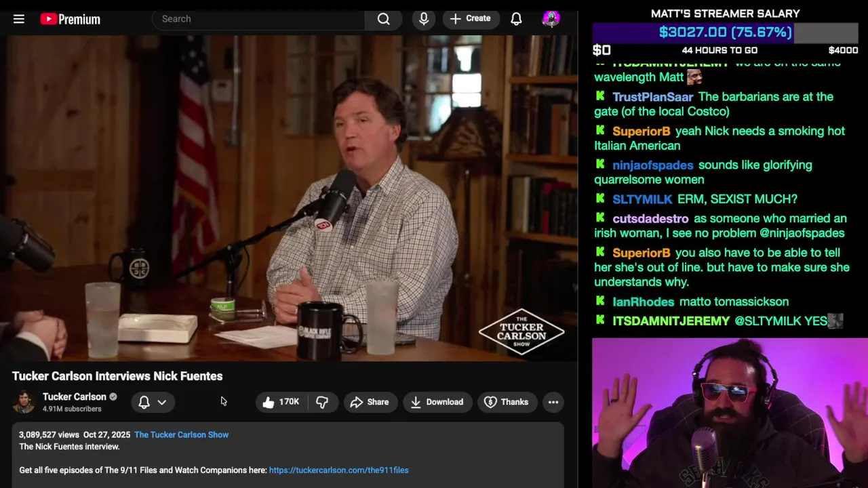Activate voice search microphone
The width and height of the screenshot is (868, 488).
pos(424,19)
